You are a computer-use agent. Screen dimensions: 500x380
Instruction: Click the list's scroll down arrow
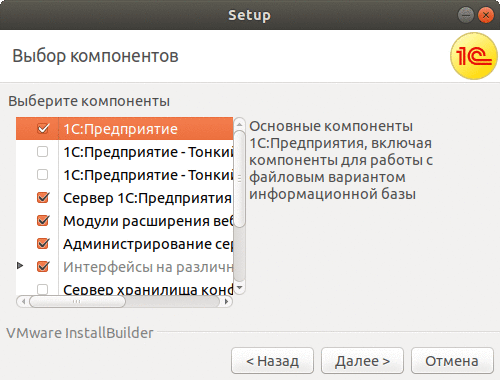click(x=239, y=287)
